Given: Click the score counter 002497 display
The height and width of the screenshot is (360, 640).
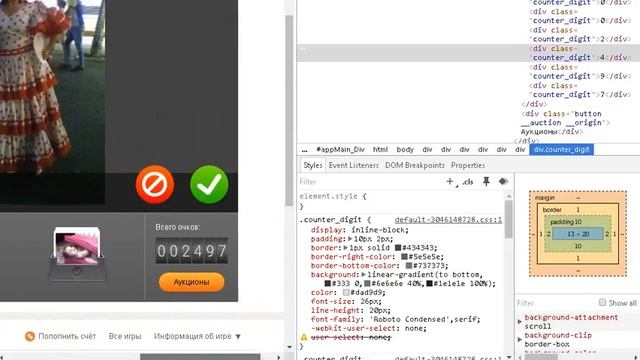Looking at the screenshot, I should [x=191, y=251].
